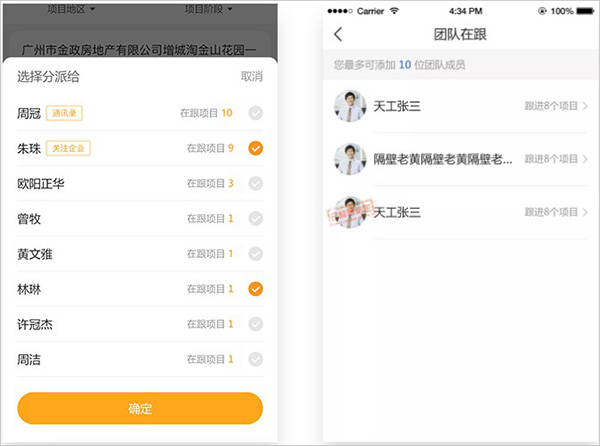The image size is (600, 446).
Task: Tap the rotation lock icon beside 100%
Action: 542,11
